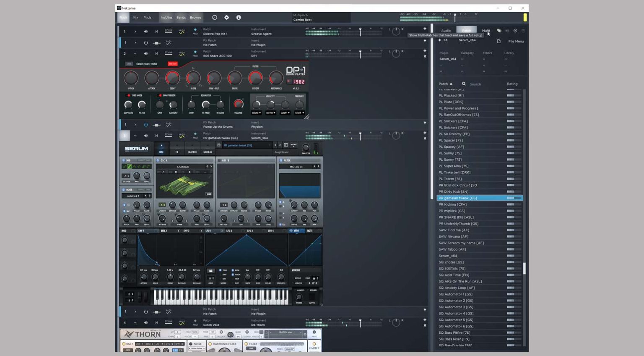
Task: Open the Serum preset dropdown arrow
Action: point(269,145)
